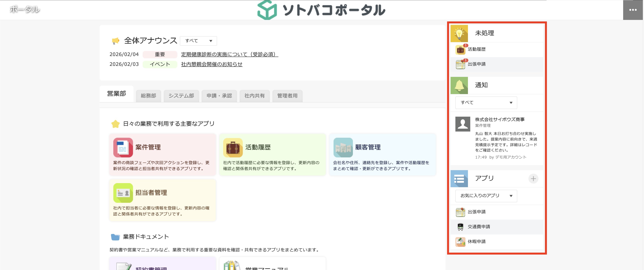Viewport: 644px width, 270px height.
Task: Open the 社内懇親会開催のお知らせ link
Action: (212, 64)
